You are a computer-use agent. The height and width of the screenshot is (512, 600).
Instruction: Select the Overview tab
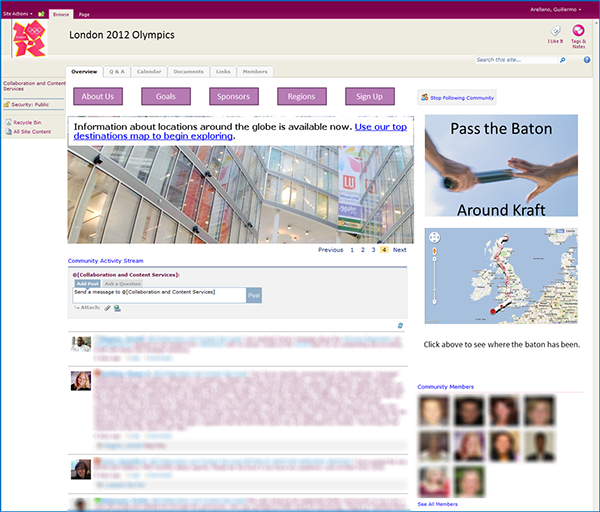pyautogui.click(x=84, y=72)
